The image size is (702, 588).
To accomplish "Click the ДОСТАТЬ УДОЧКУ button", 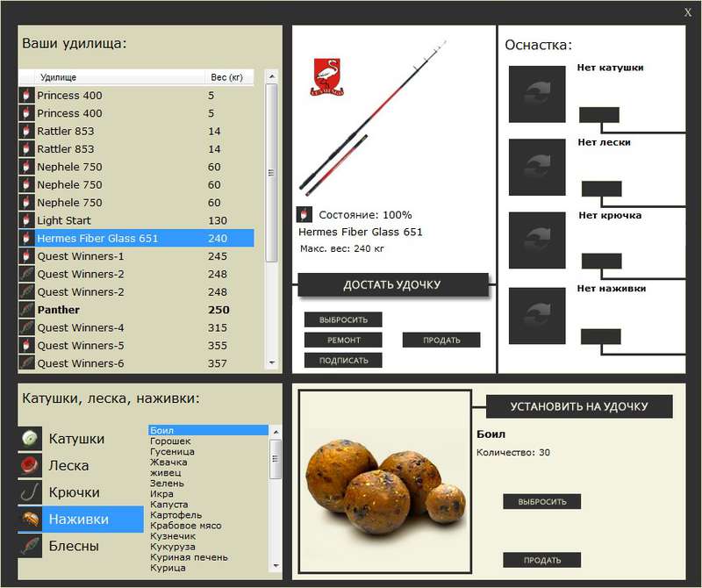I will click(392, 285).
